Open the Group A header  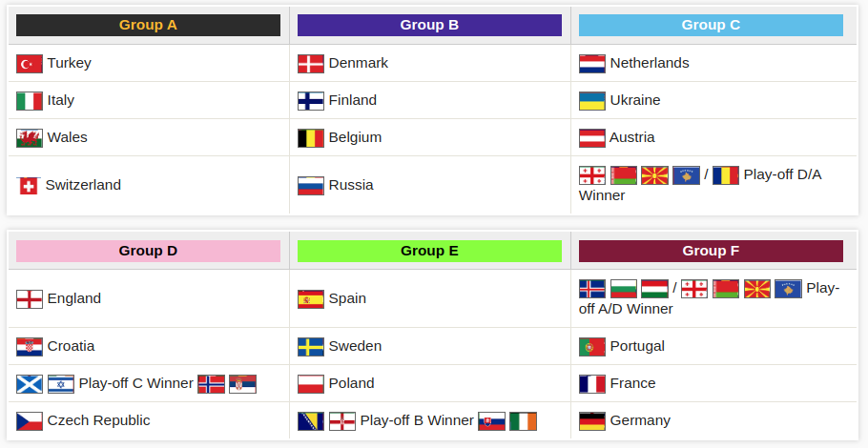click(x=149, y=25)
